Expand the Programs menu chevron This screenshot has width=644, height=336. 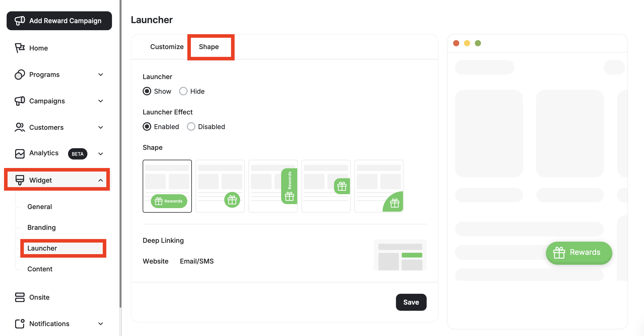[x=100, y=74]
